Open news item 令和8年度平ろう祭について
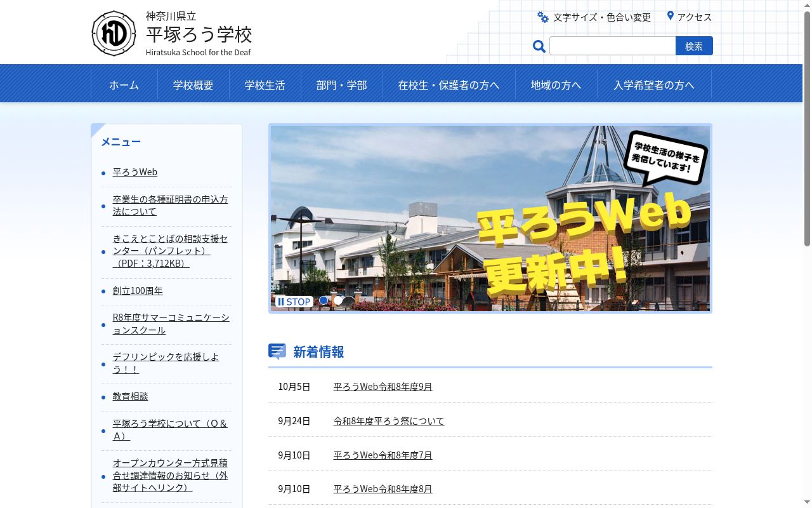Viewport: 812px width, 508px height. click(x=389, y=421)
